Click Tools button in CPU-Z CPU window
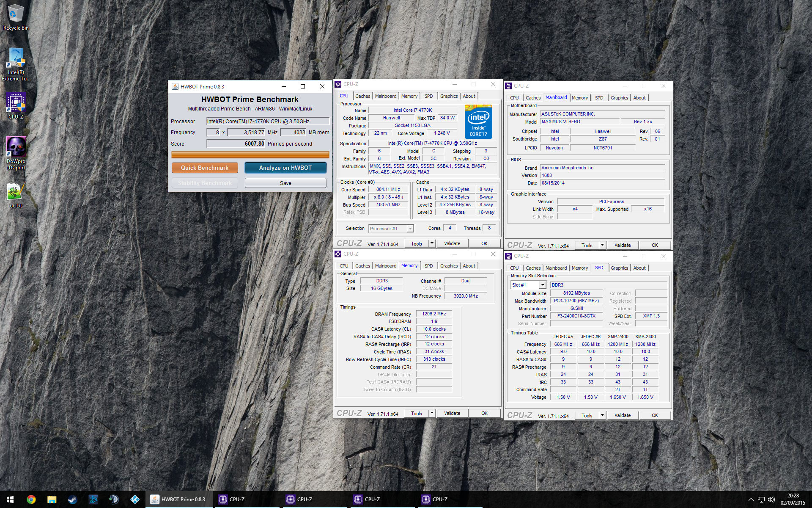 pos(417,243)
